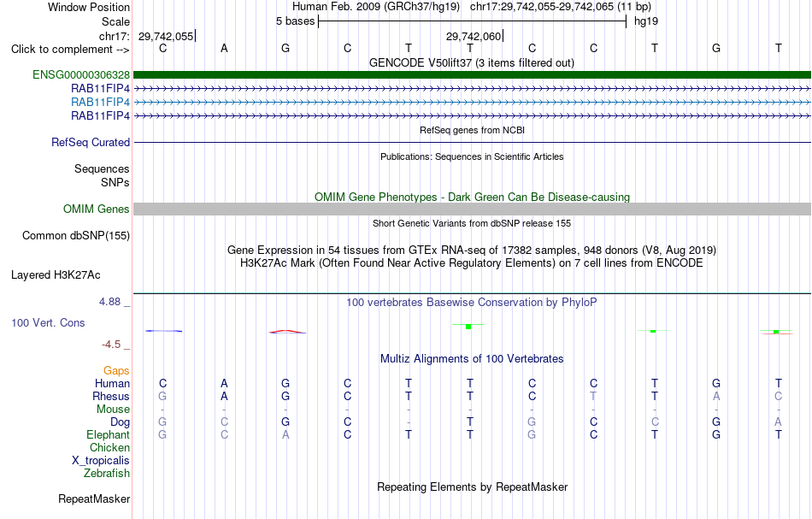Click the ENSG00000306328 track label
The image size is (812, 519).
pos(81,74)
